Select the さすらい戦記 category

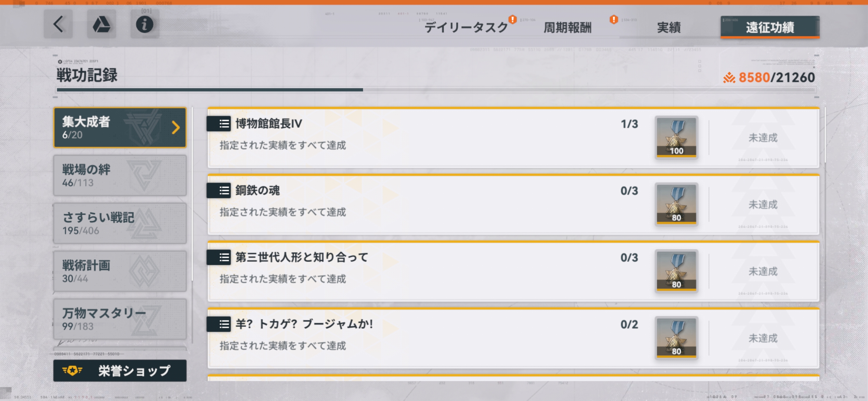click(x=120, y=224)
